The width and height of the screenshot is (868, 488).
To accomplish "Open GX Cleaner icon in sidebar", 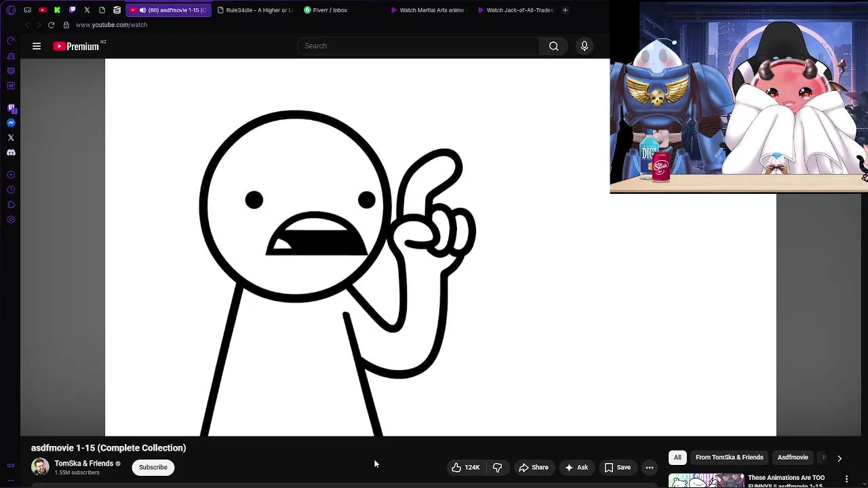I will [11, 56].
